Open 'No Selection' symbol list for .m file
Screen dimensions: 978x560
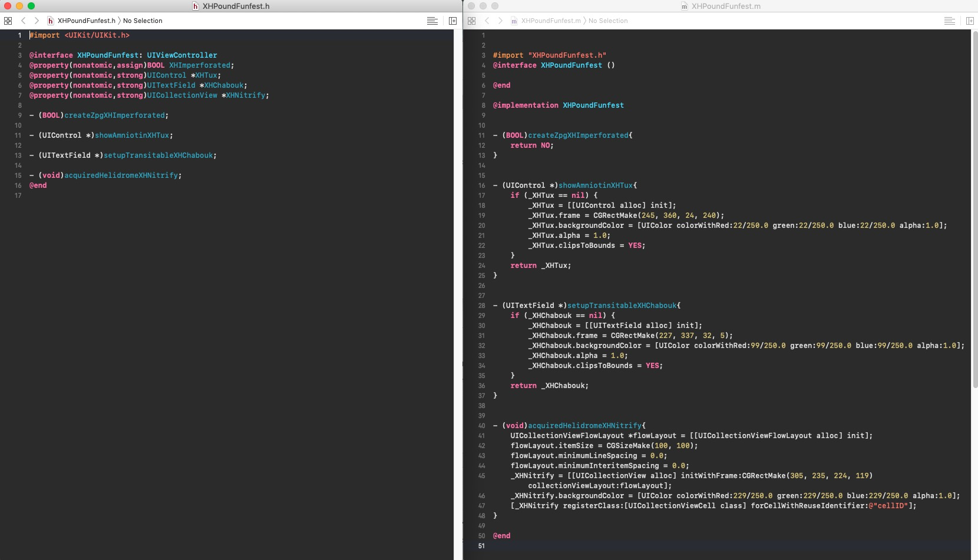coord(608,21)
